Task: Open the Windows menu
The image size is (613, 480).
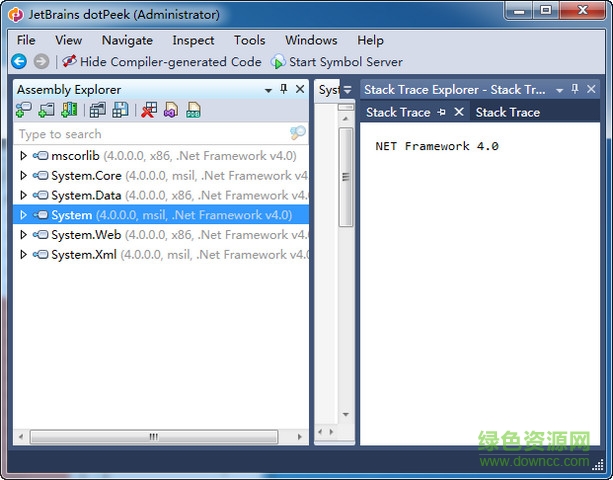Action: pyautogui.click(x=311, y=40)
